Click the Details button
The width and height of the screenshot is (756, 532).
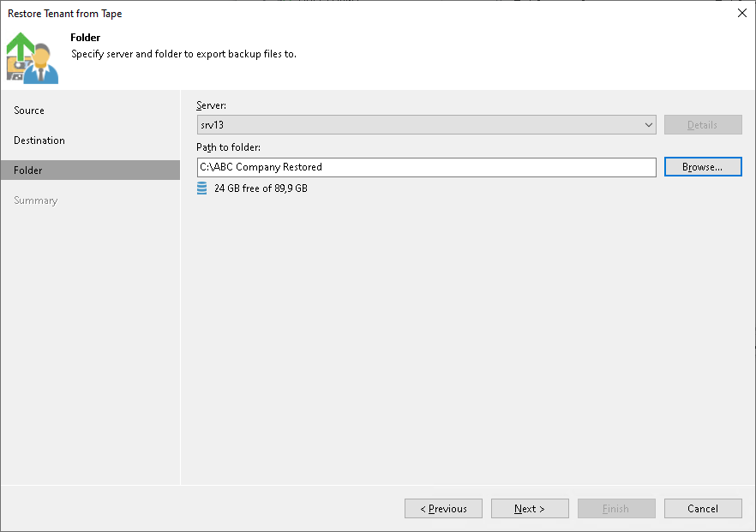point(703,124)
